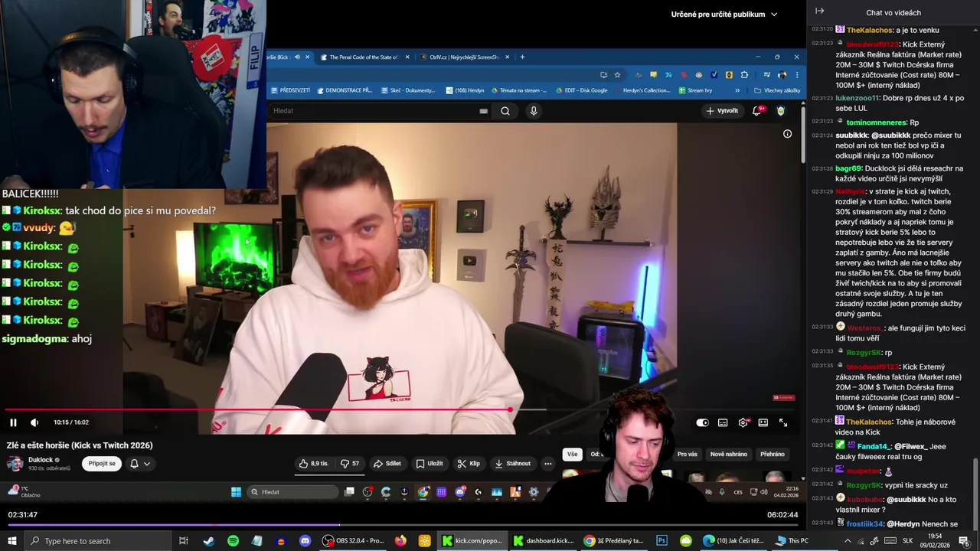Open Photoshop from the taskbar
Image resolution: width=980 pixels, height=551 pixels.
pos(661,541)
